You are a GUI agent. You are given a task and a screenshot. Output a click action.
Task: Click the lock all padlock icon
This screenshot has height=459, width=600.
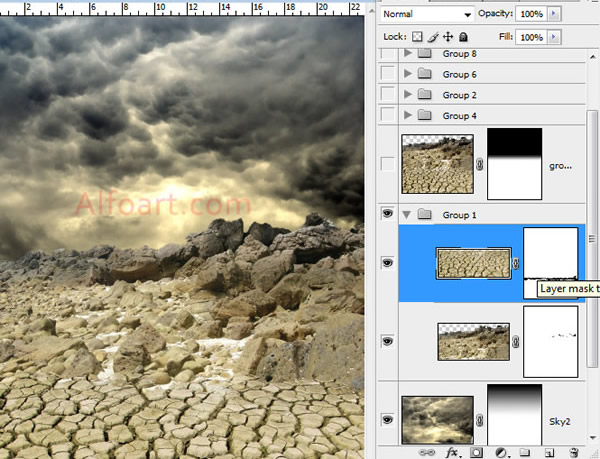click(462, 37)
